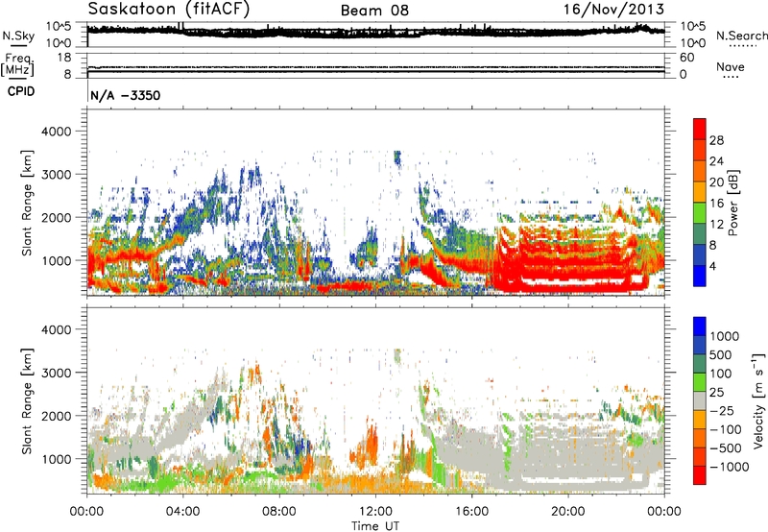Image resolution: width=768 pixels, height=532 pixels.
Task: Select the 'N.Sky' legend label
Action: [x=18, y=36]
